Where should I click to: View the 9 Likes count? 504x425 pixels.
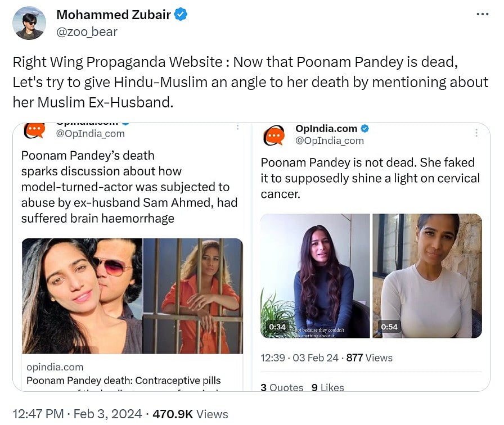pyautogui.click(x=328, y=387)
